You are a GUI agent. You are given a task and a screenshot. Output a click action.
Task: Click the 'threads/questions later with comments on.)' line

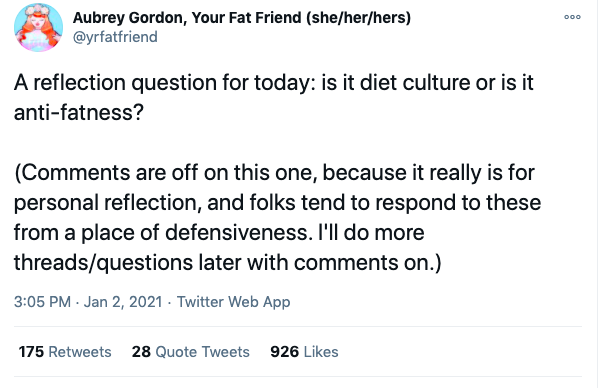[x=228, y=263]
